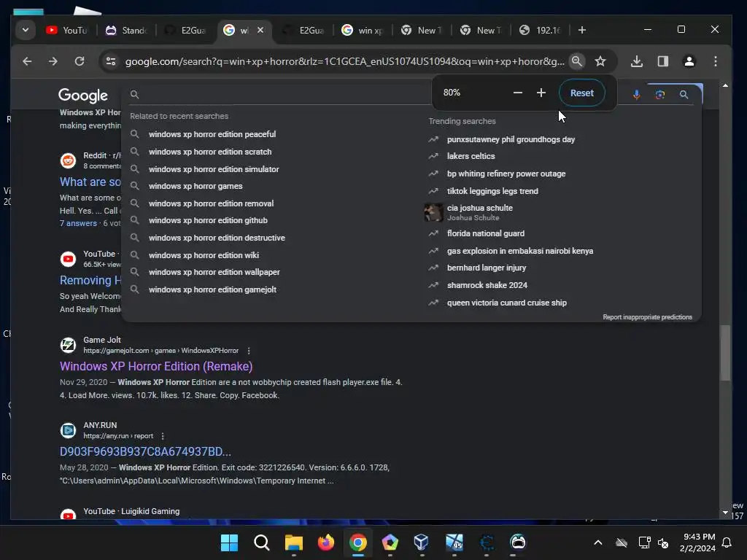Select suggestion 'windows xp horror edition simulator'
The height and width of the screenshot is (560, 747).
click(214, 169)
